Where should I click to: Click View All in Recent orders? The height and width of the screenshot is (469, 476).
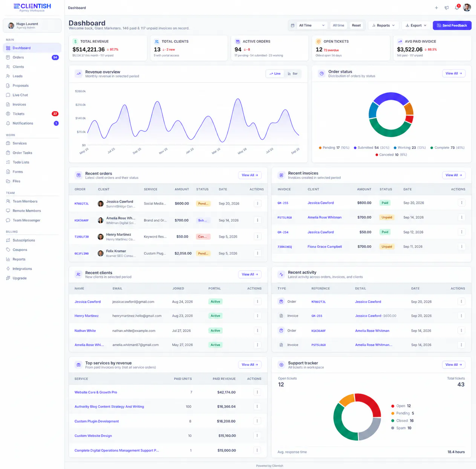[250, 175]
